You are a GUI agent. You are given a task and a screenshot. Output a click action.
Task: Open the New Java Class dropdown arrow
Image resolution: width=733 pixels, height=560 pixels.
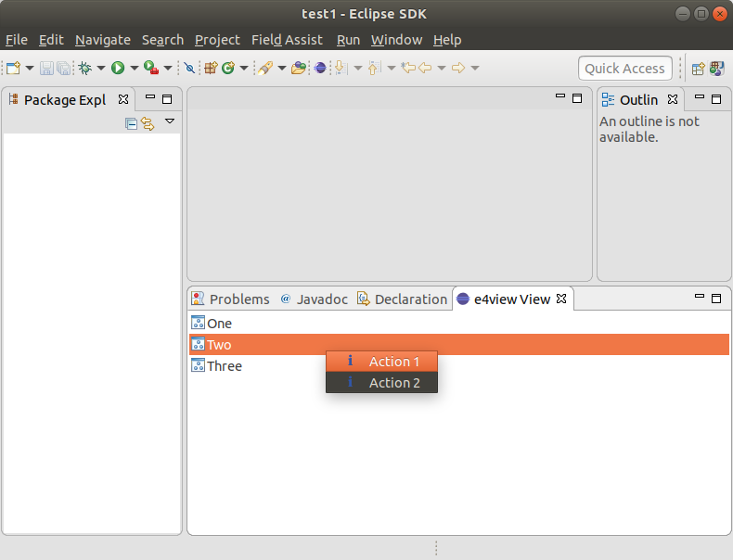(x=243, y=69)
